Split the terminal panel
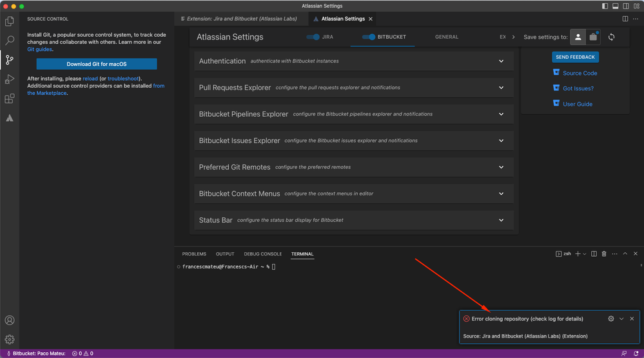The image size is (644, 358). pyautogui.click(x=594, y=254)
